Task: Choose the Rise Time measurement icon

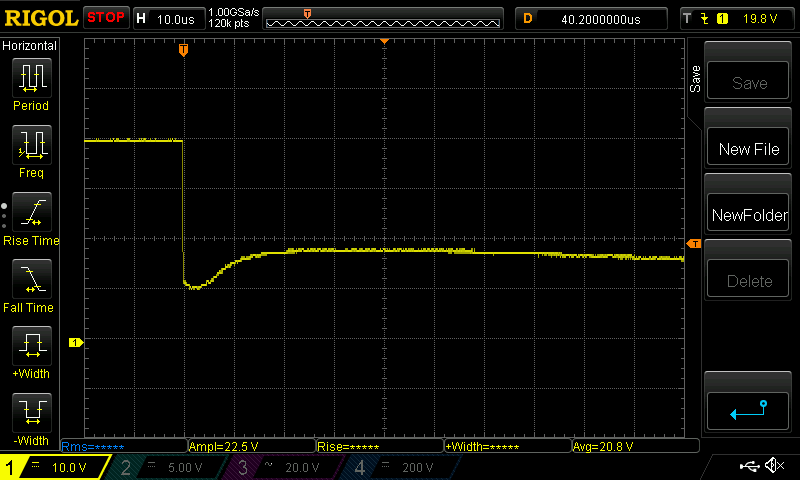Action: coord(30,217)
